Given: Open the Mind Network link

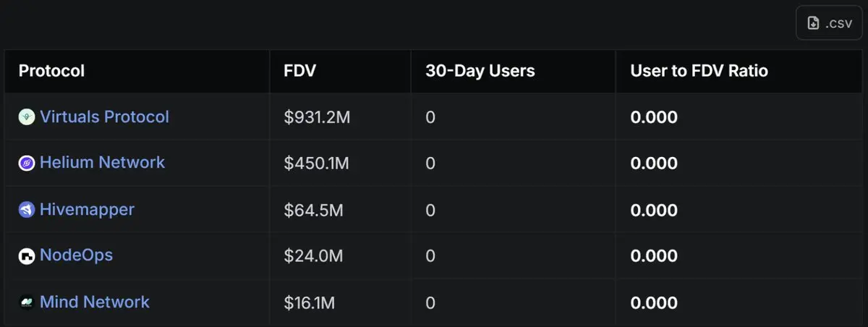Looking at the screenshot, I should click(x=95, y=302).
